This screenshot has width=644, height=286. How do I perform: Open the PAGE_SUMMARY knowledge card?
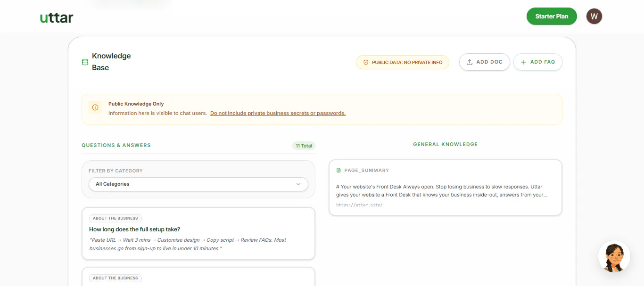pyautogui.click(x=446, y=188)
